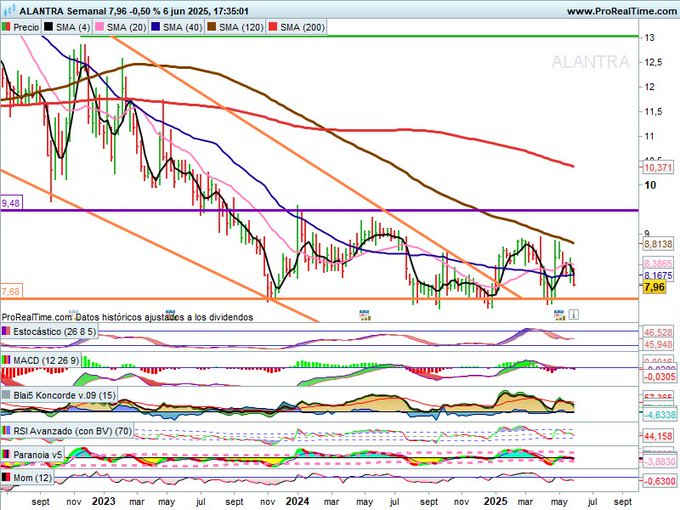Click the Paranoia v5 indicator icon
Image resolution: width=680 pixels, height=510 pixels.
[6, 454]
